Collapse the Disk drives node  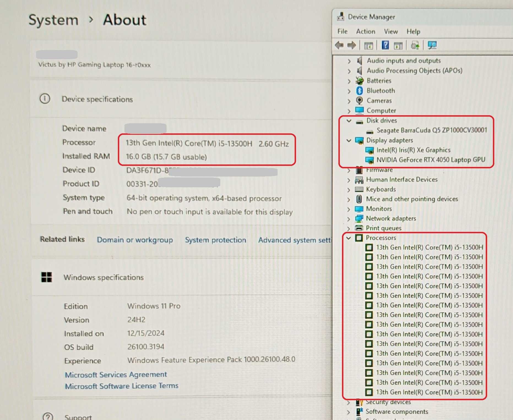(349, 120)
